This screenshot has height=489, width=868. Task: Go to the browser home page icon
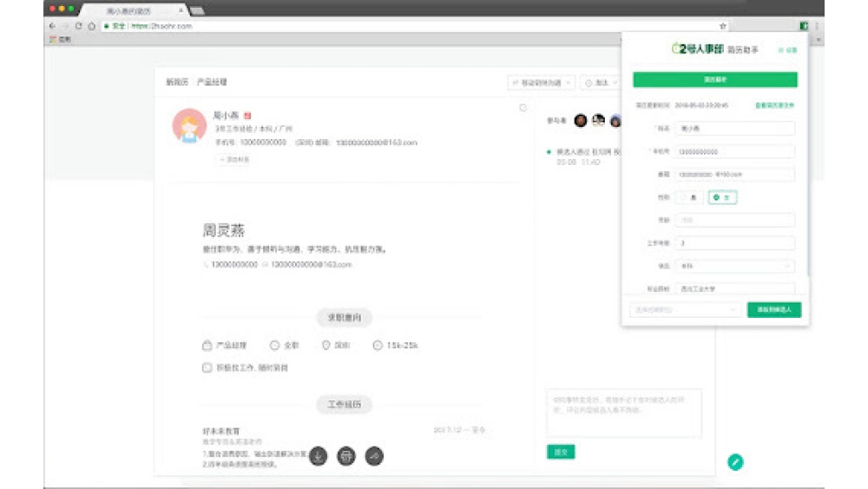[x=92, y=26]
